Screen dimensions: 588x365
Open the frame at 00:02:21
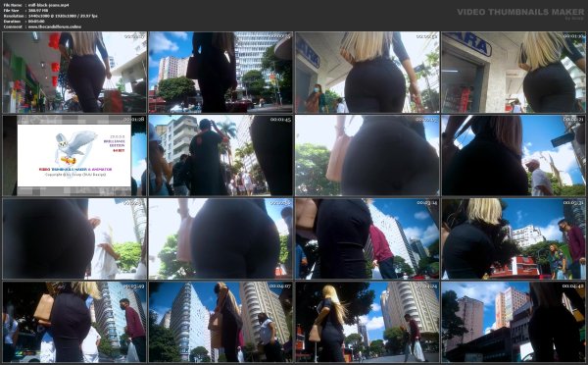(514, 155)
